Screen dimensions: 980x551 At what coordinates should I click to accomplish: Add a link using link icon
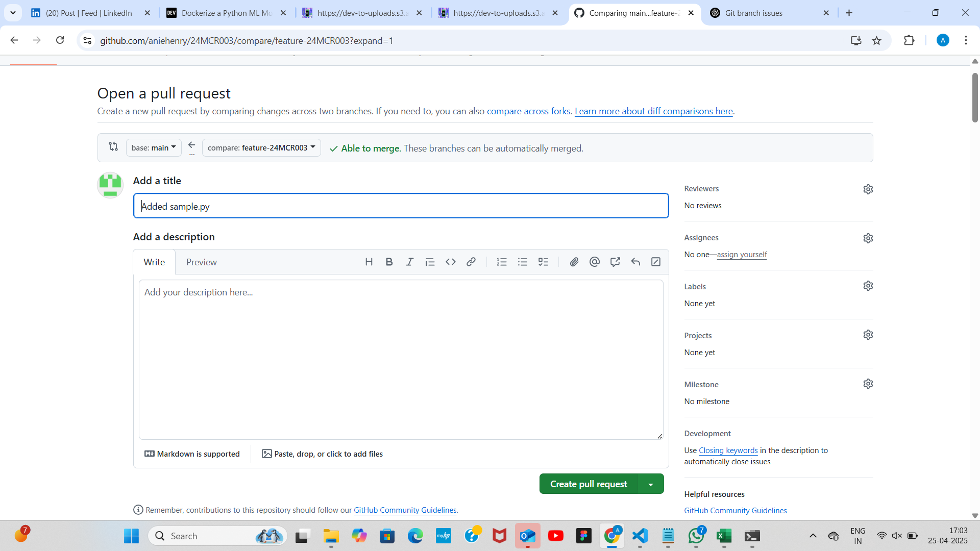[471, 262]
